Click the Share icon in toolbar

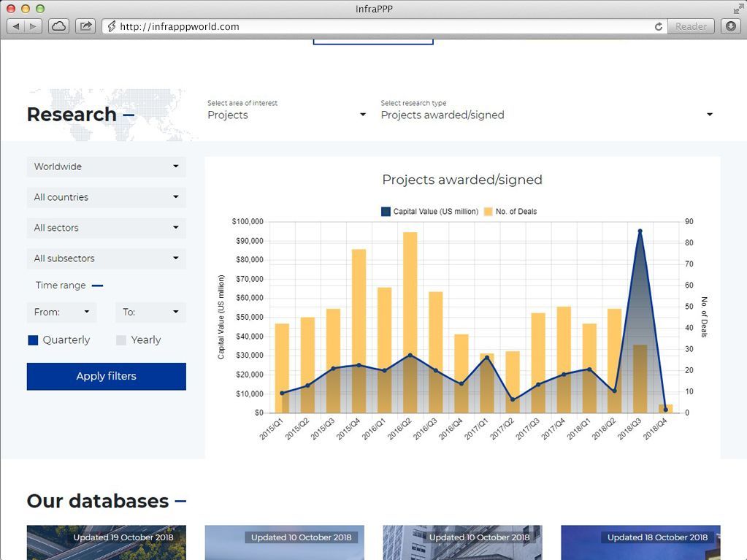85,26
